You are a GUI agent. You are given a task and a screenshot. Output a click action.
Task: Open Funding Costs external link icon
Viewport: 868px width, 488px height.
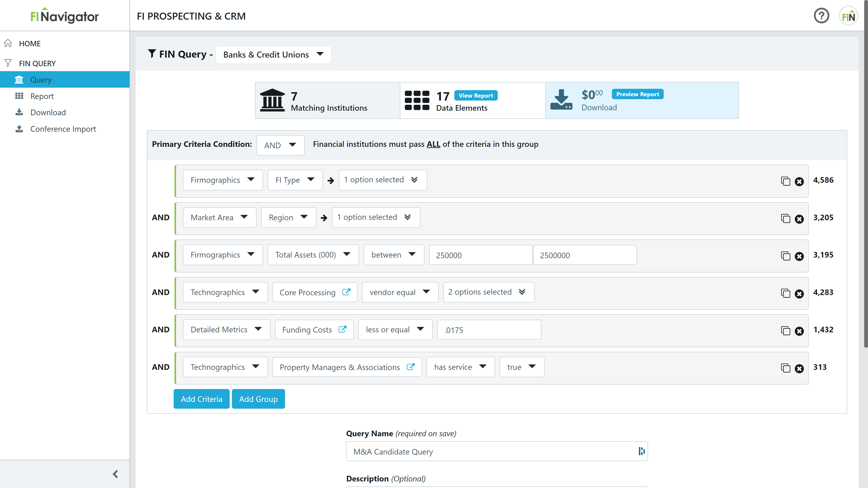click(x=342, y=329)
